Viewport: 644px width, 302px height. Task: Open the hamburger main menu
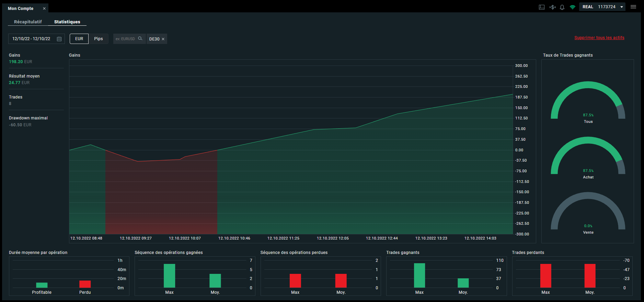pyautogui.click(x=633, y=7)
